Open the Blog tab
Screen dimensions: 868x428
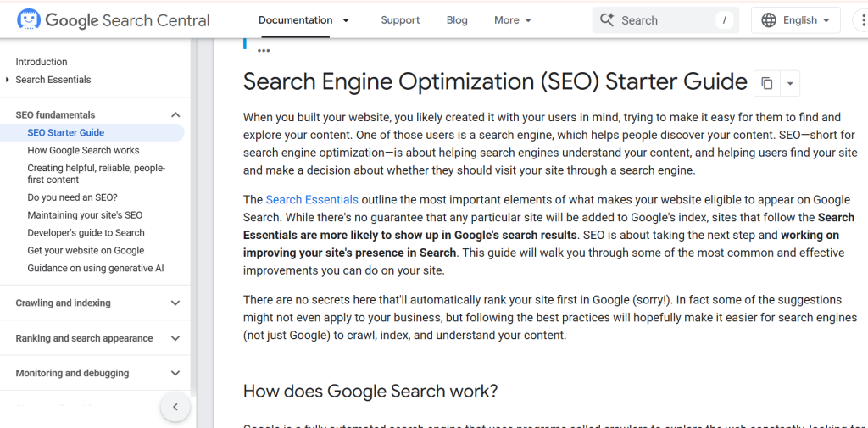(x=457, y=20)
